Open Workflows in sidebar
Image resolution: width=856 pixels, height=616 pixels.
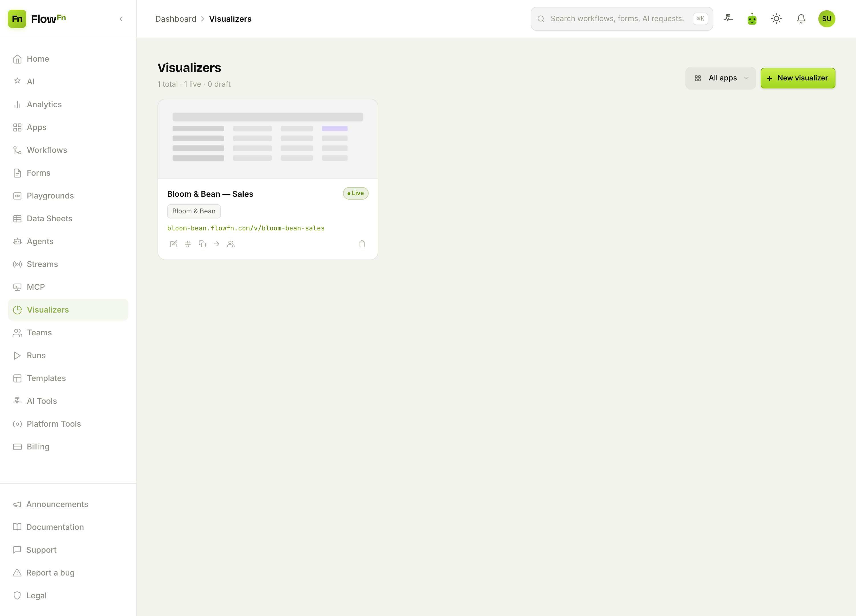point(68,150)
